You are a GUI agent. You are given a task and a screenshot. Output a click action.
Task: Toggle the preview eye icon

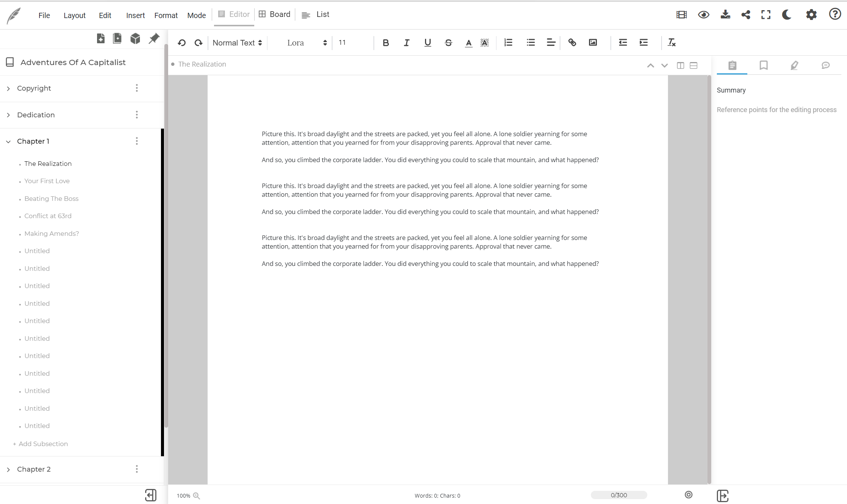point(703,15)
